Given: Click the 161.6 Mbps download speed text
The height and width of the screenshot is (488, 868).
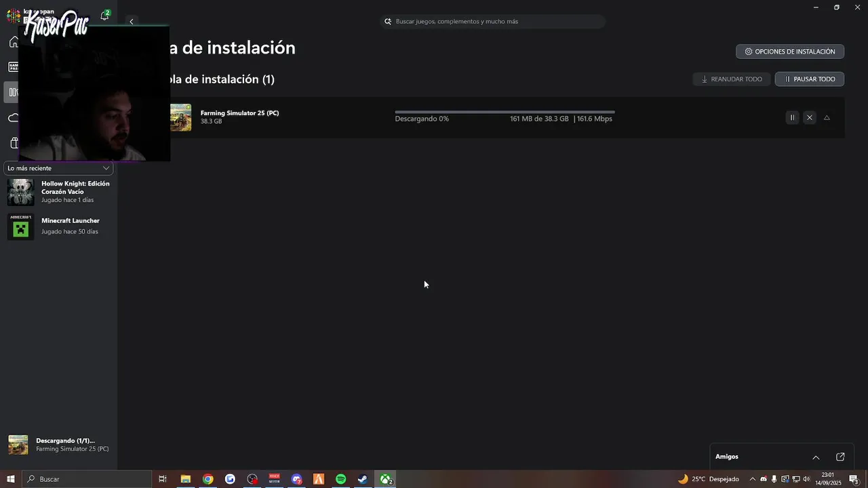Looking at the screenshot, I should click(x=595, y=119).
